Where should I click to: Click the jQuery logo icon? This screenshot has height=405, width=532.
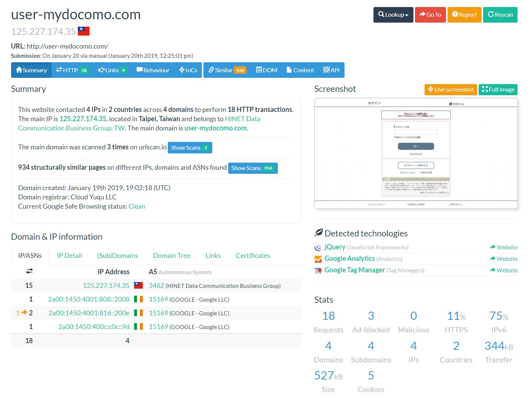[318, 248]
